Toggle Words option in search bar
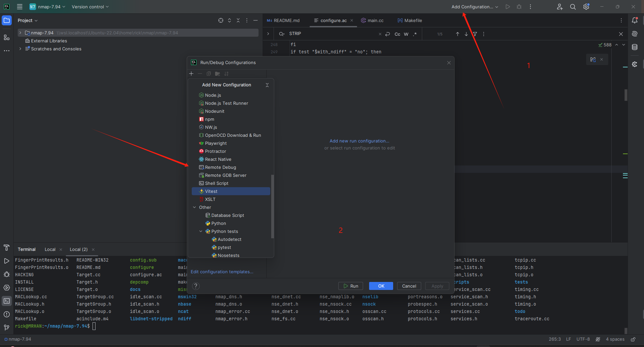Screen dimensions: 644x347 click(x=406, y=34)
